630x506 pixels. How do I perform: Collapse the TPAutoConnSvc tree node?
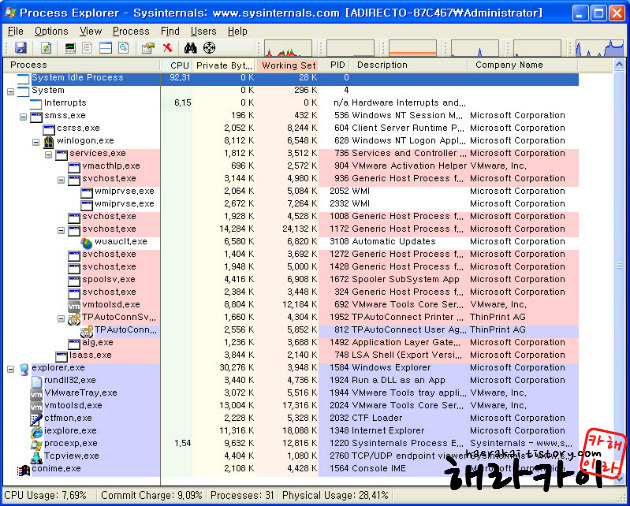61,318
